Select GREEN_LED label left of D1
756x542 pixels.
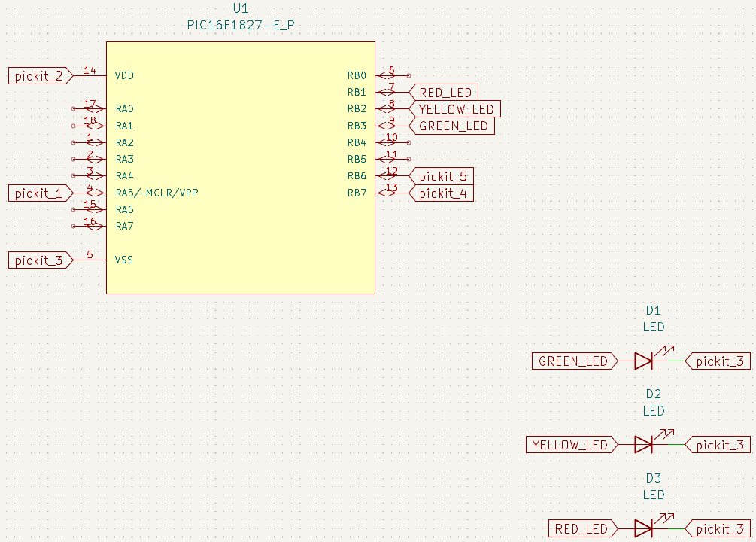point(575,361)
